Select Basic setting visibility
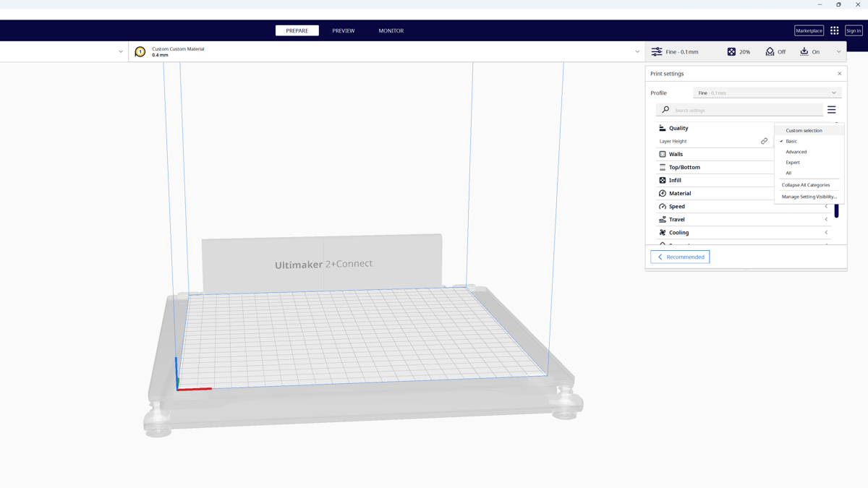868x488 pixels. pyautogui.click(x=809, y=141)
